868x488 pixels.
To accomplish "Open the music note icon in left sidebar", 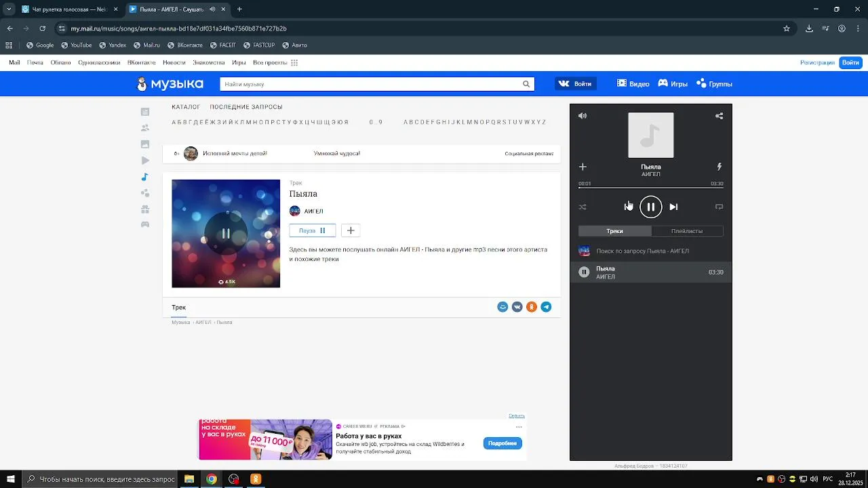I will click(145, 177).
